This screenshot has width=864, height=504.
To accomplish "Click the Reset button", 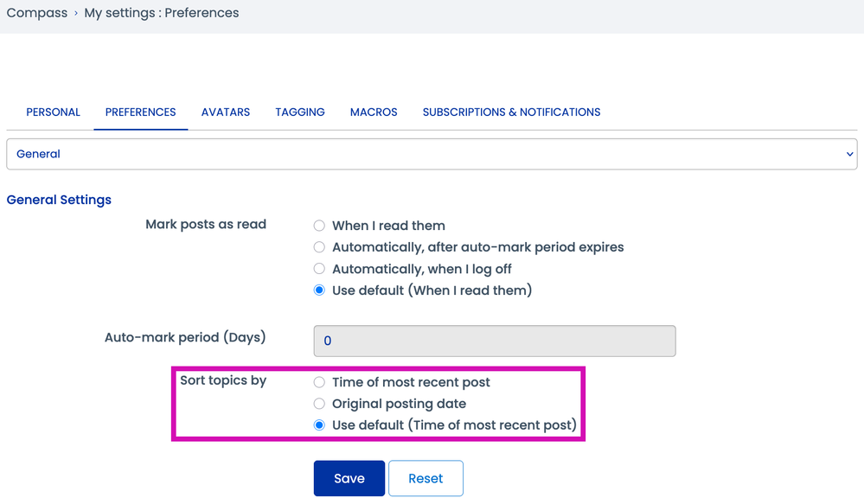I will 426,478.
